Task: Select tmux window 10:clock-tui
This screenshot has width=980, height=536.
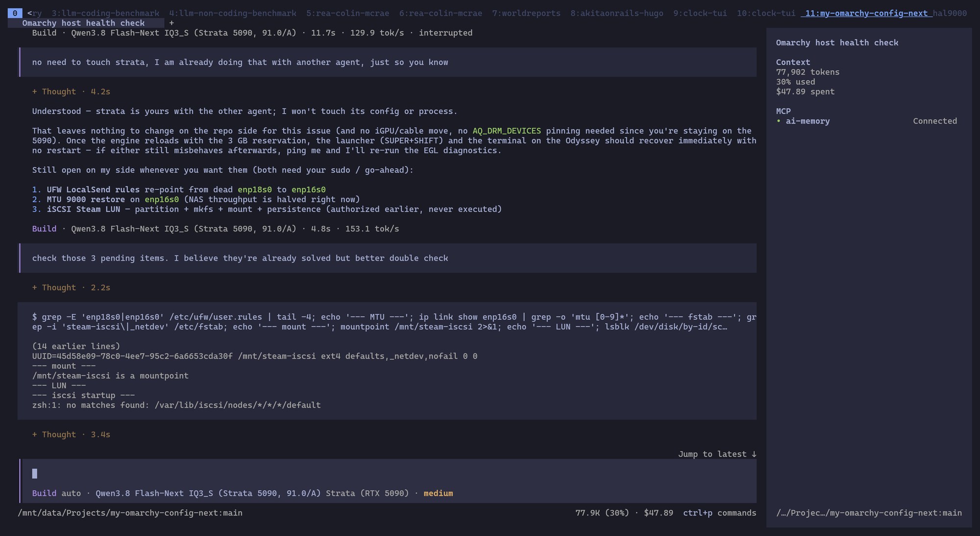Action: (766, 13)
